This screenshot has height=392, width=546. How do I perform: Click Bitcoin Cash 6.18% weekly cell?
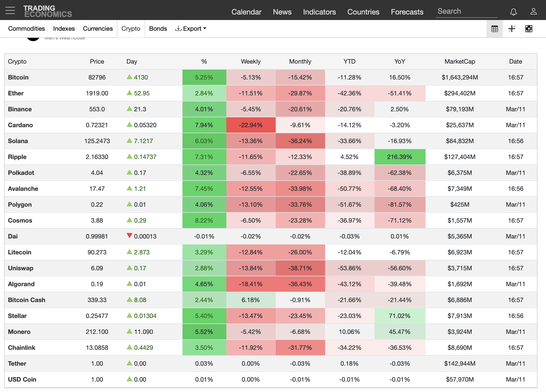coord(251,300)
